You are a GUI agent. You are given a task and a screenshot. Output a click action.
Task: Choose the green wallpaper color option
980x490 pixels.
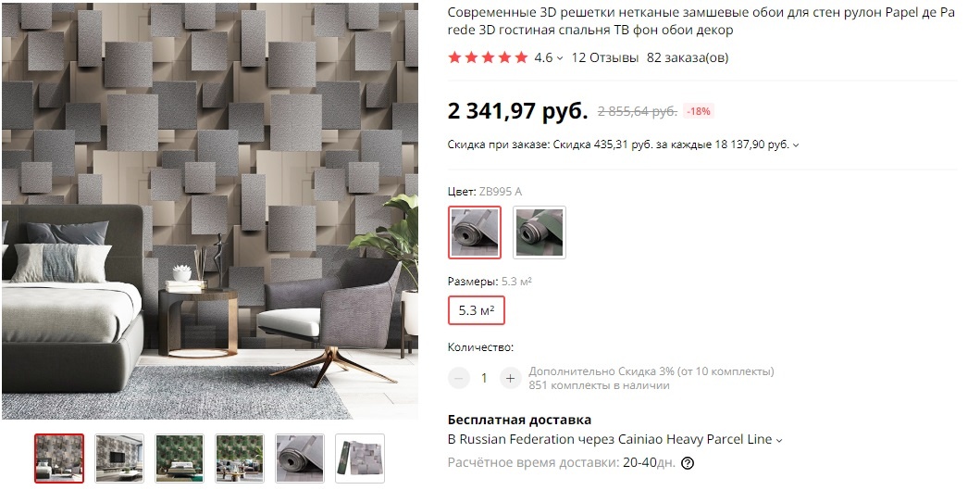click(540, 232)
